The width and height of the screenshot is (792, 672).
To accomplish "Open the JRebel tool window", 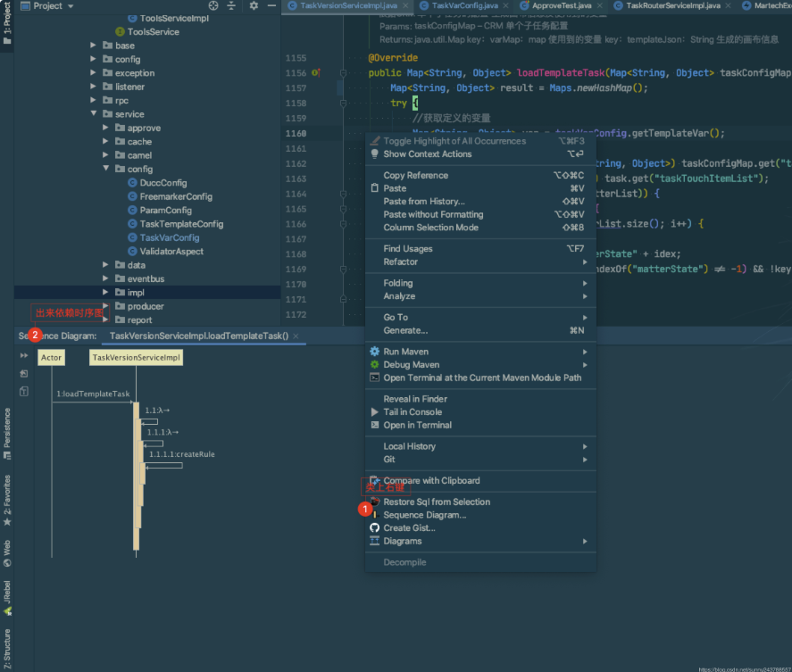I will click(7, 598).
